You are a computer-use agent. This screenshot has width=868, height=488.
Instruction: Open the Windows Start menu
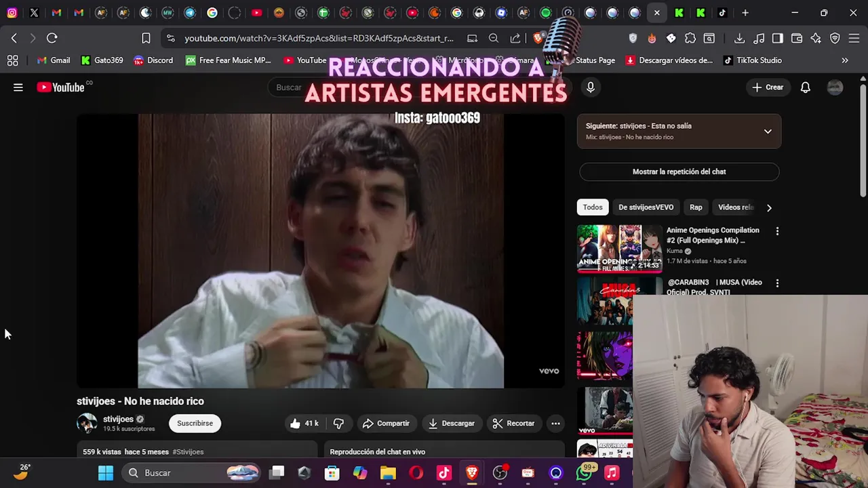pyautogui.click(x=106, y=473)
